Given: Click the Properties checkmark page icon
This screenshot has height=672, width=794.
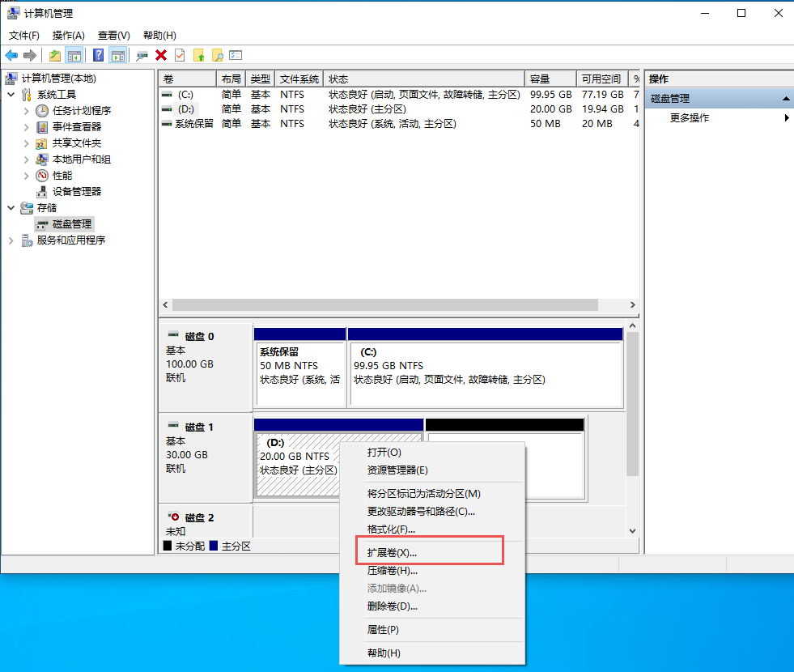Looking at the screenshot, I should (x=180, y=55).
